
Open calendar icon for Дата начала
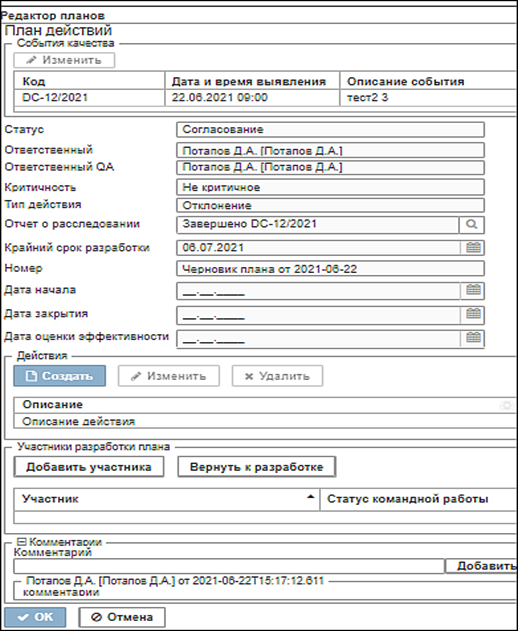coord(473,290)
